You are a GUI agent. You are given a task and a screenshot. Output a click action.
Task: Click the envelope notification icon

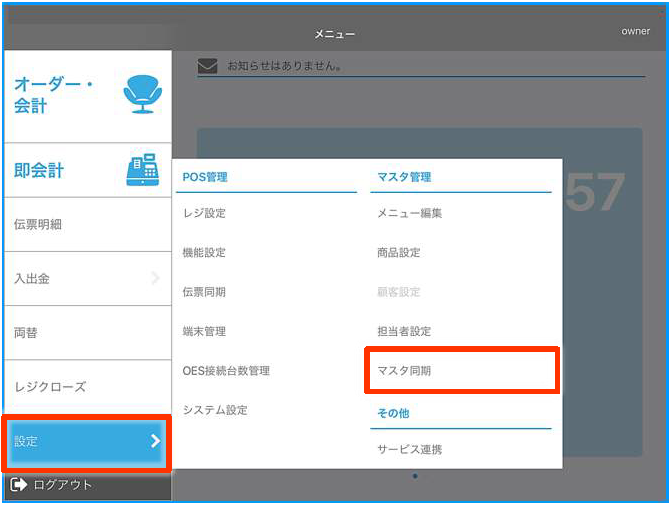207,66
